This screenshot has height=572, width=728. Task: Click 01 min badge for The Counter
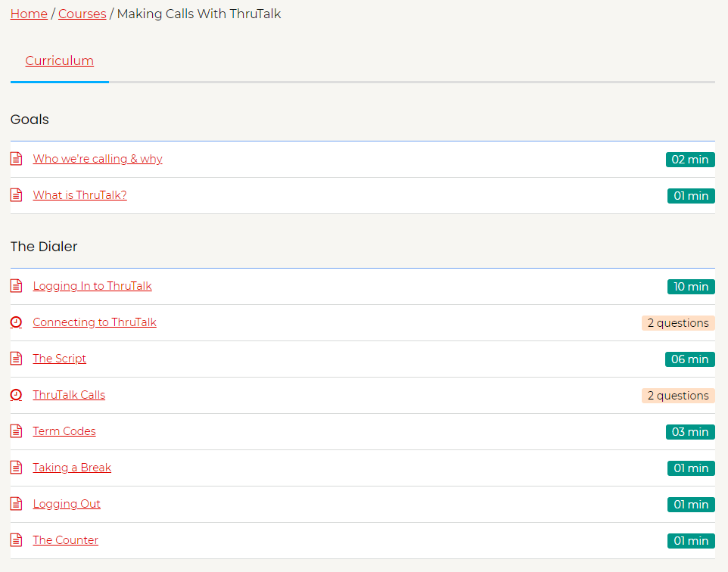click(x=692, y=541)
